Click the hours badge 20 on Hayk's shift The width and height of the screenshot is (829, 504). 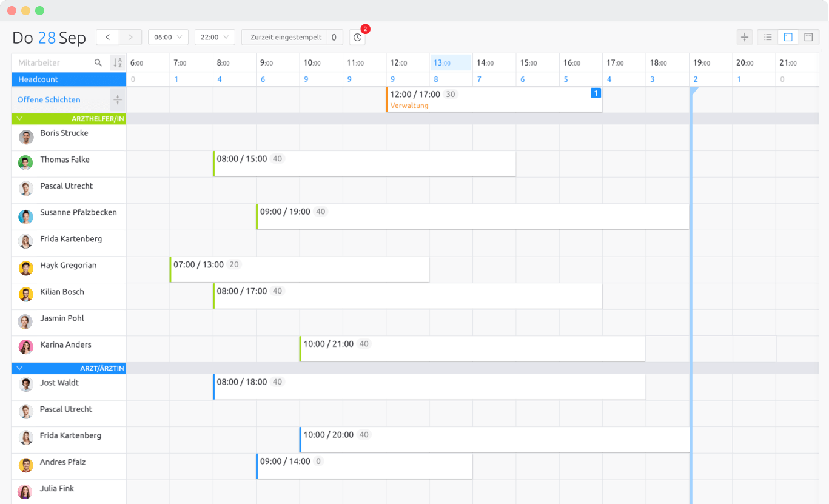pos(234,265)
